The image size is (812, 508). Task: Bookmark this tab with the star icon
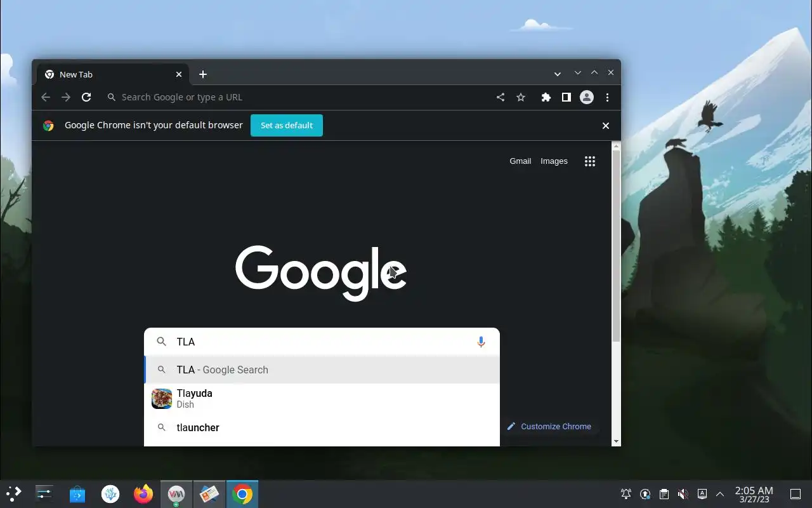click(521, 97)
